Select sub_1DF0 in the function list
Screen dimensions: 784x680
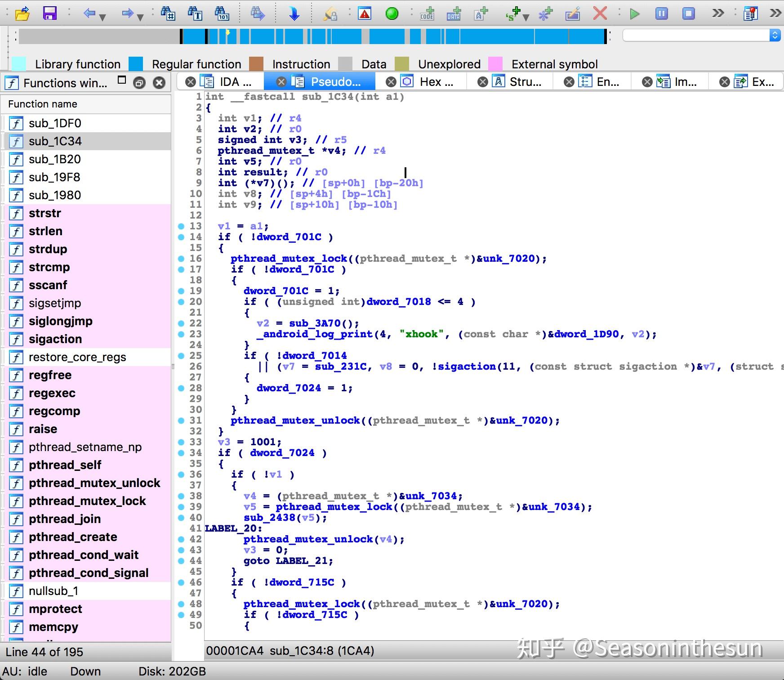coord(55,123)
